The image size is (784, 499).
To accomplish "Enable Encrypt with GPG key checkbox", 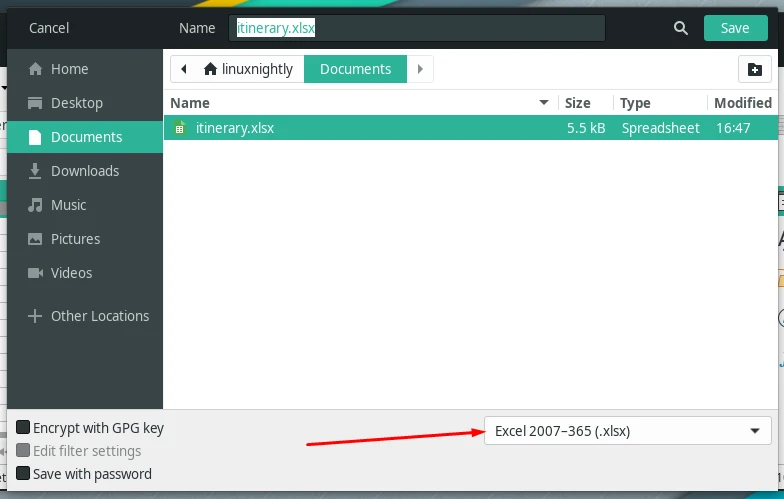I will coord(23,428).
